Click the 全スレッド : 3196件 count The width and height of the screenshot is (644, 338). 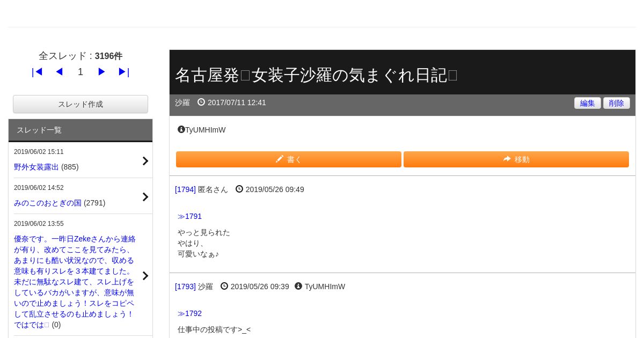[80, 56]
